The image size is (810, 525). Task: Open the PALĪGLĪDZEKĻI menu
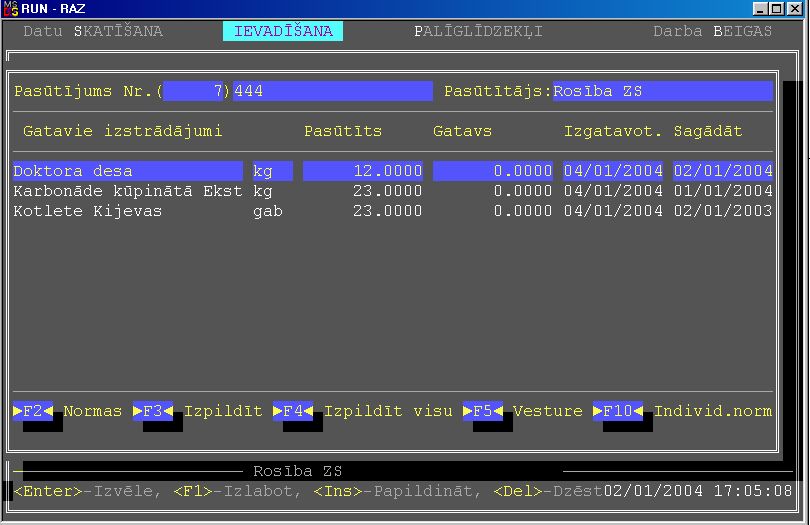click(x=478, y=31)
